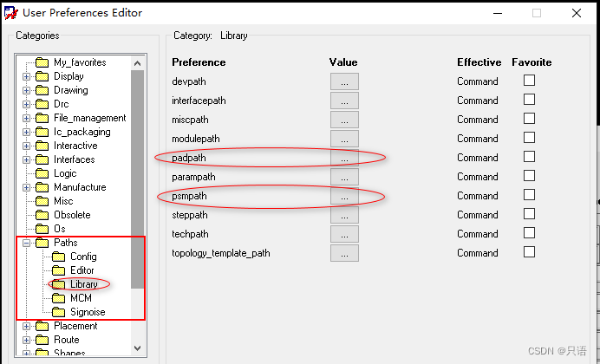Open the steppath value button
Viewport: 600px width, 364px height.
pos(344,215)
